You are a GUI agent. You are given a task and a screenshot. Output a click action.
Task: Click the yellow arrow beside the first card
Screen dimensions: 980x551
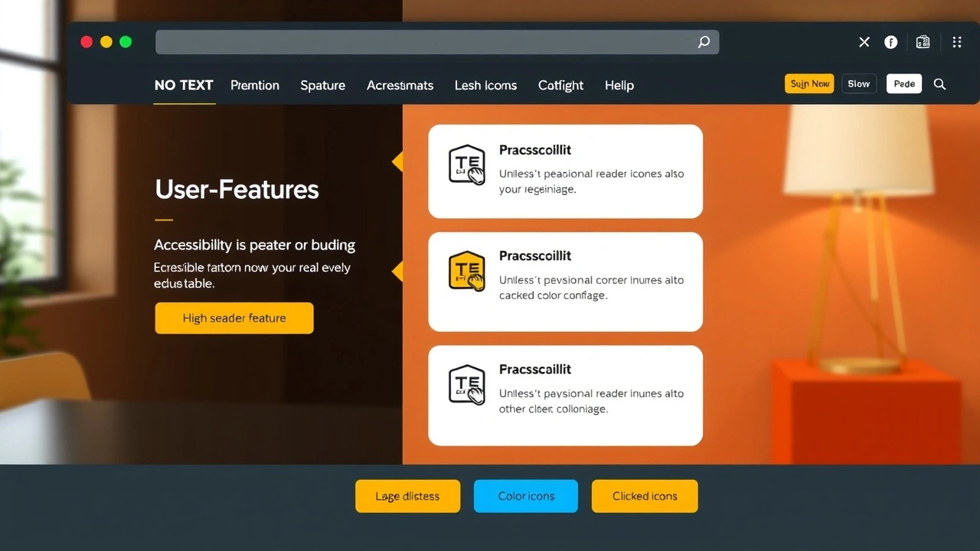point(398,161)
